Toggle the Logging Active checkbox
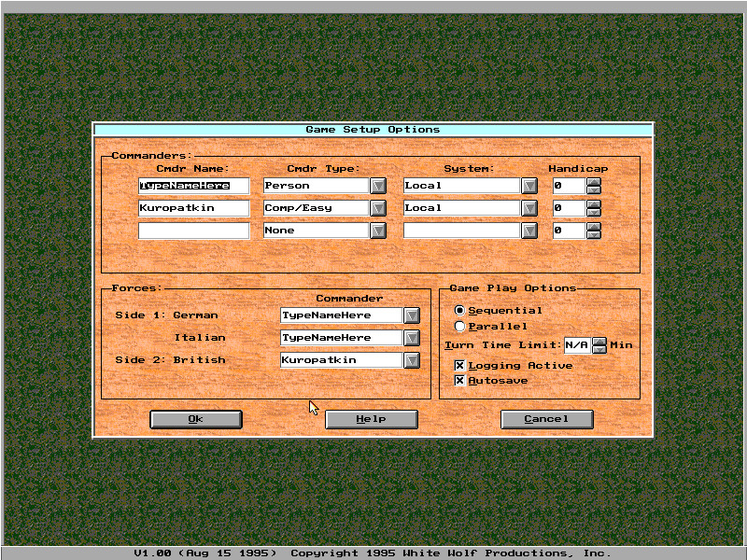The height and width of the screenshot is (560, 747). coord(459,365)
